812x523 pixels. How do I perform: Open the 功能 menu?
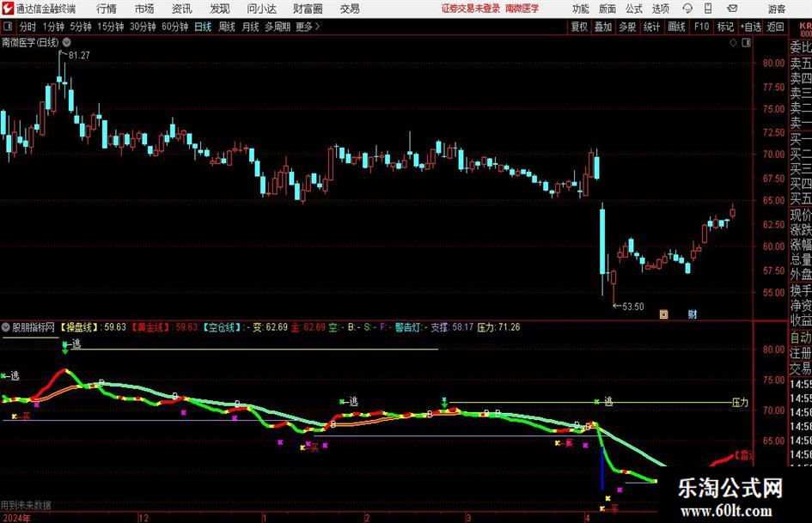[581, 9]
